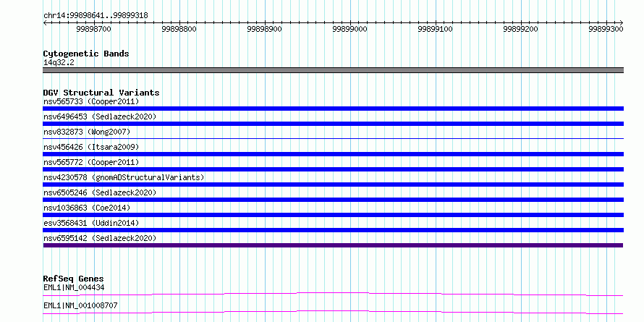644x322 pixels.
Task: Open the EML1|NM_004434 gene label
Action: (x=74, y=288)
